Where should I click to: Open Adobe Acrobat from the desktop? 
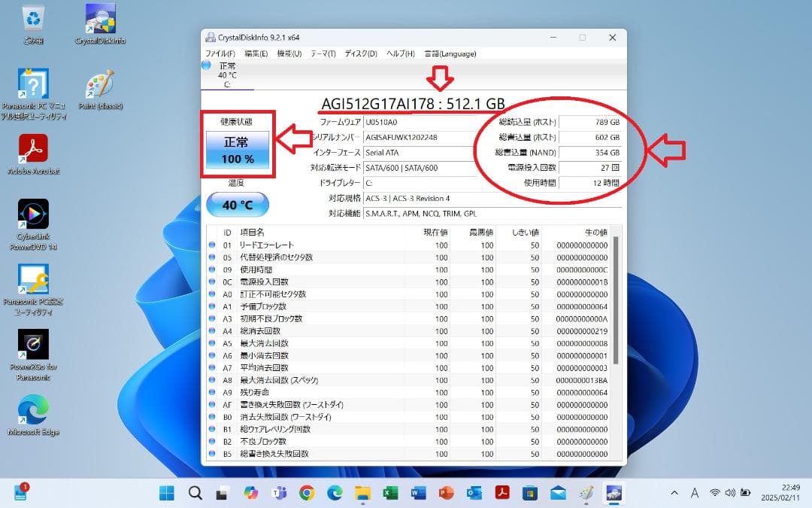pos(33,148)
